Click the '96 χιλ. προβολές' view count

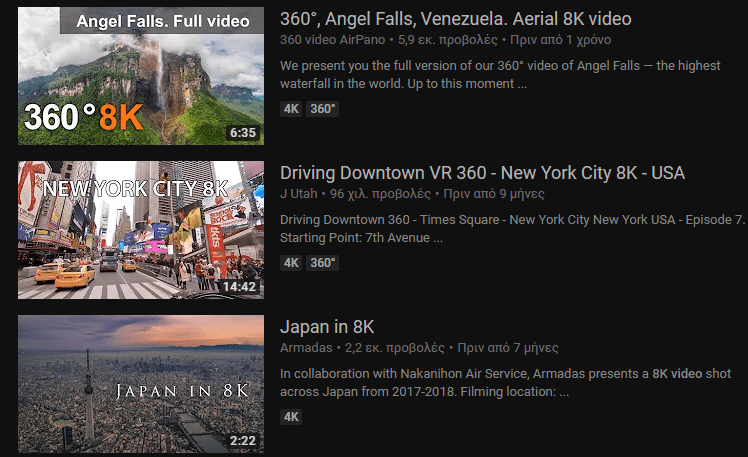[380, 194]
